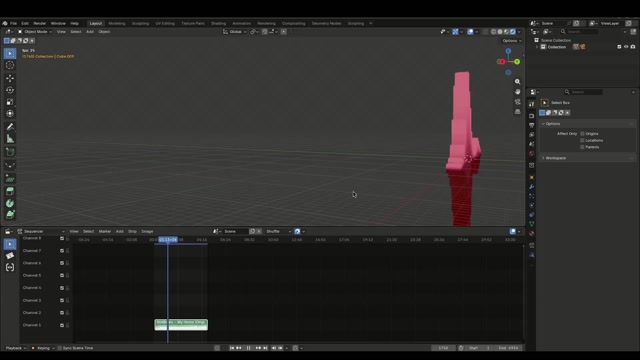
Task: Open the Material properties tab
Action: [531, 233]
